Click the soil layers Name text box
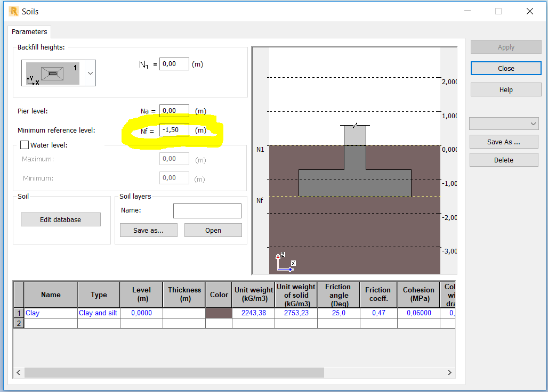 (207, 210)
